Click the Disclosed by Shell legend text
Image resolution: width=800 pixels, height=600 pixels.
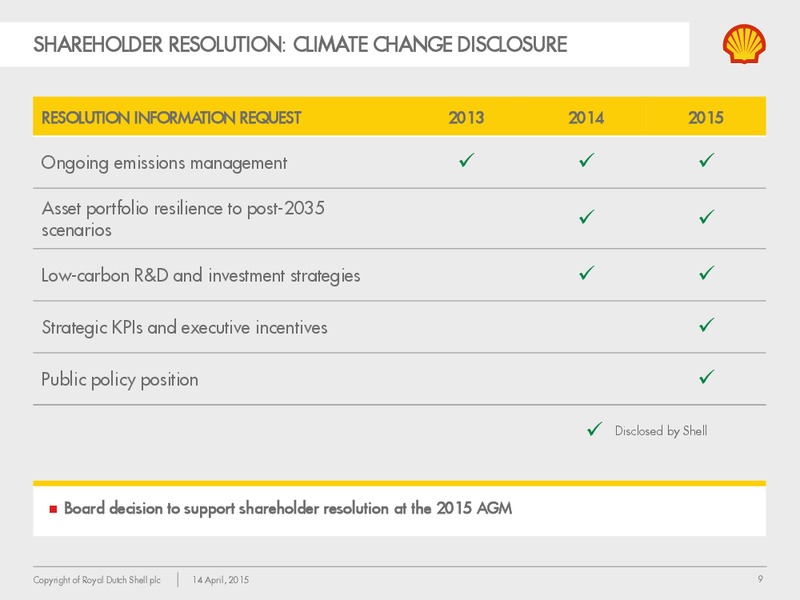pos(661,431)
